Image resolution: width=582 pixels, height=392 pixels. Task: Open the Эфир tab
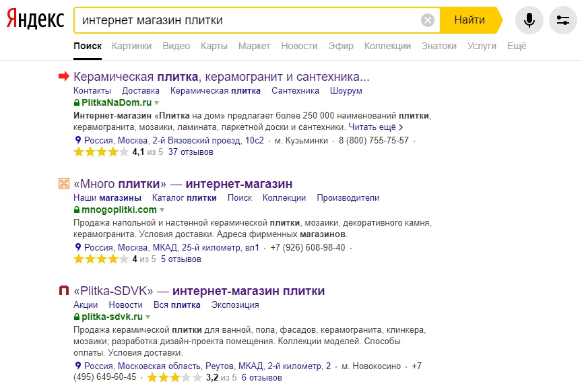(x=341, y=46)
